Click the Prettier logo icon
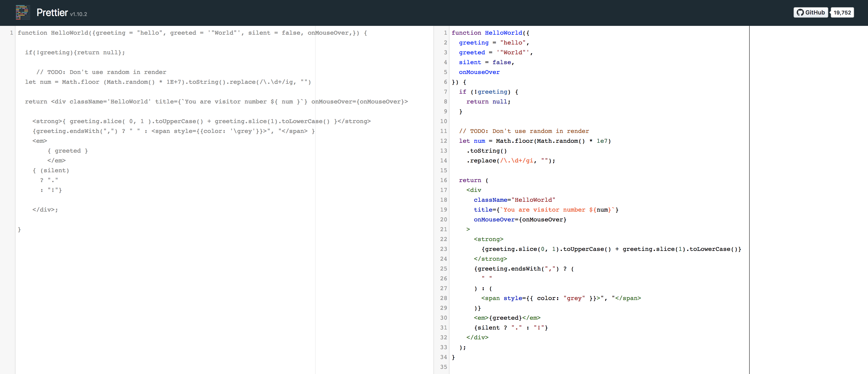This screenshot has width=868, height=374. (x=23, y=12)
